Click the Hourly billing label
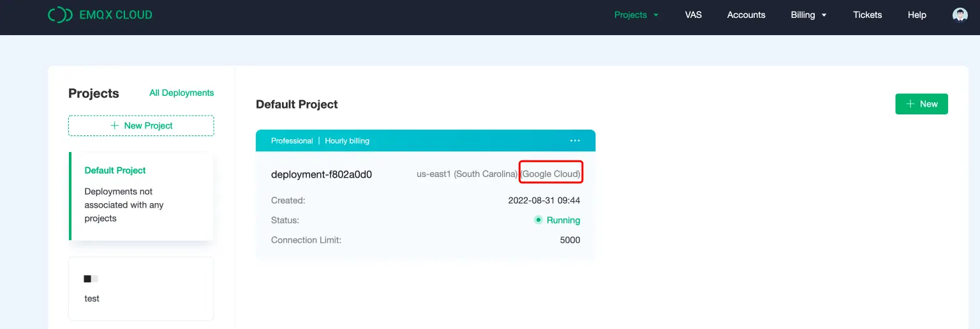The width and height of the screenshot is (980, 329). (347, 141)
